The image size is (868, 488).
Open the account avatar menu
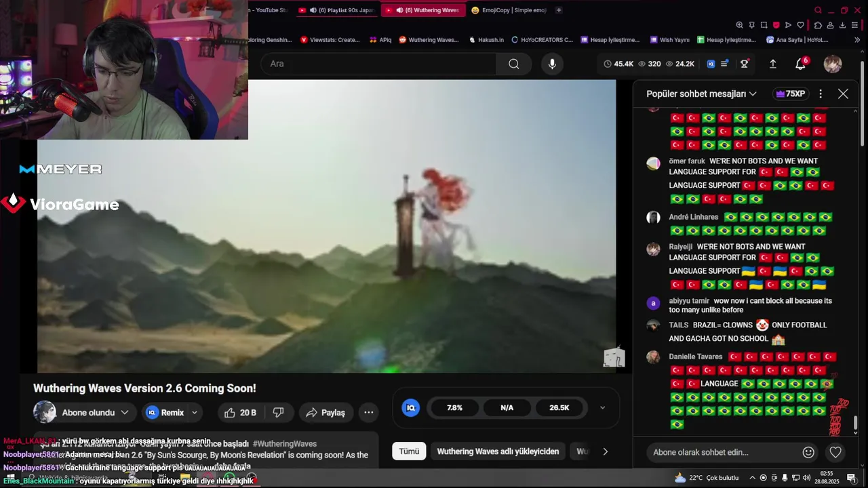833,64
